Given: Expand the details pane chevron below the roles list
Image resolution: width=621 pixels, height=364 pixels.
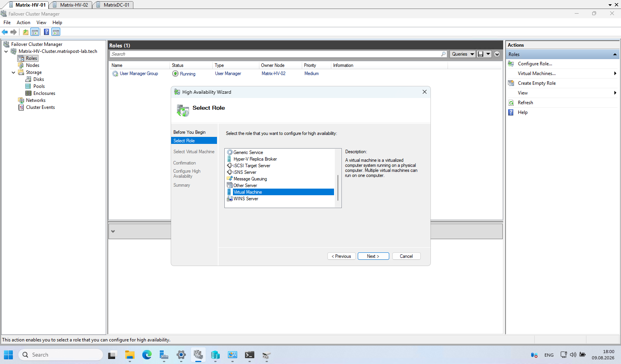Looking at the screenshot, I should (113, 231).
